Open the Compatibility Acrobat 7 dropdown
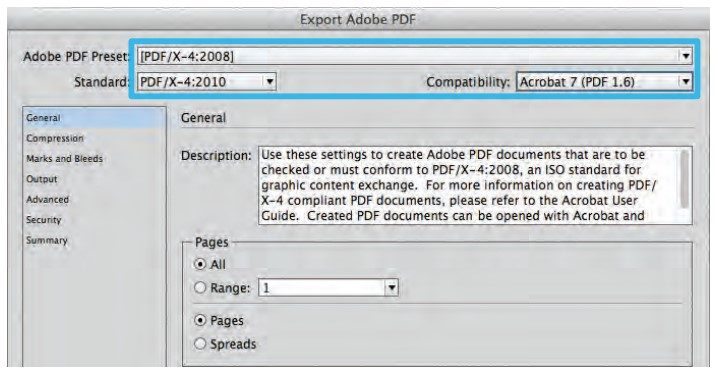Screen dimensions: 715x383 click(604, 82)
